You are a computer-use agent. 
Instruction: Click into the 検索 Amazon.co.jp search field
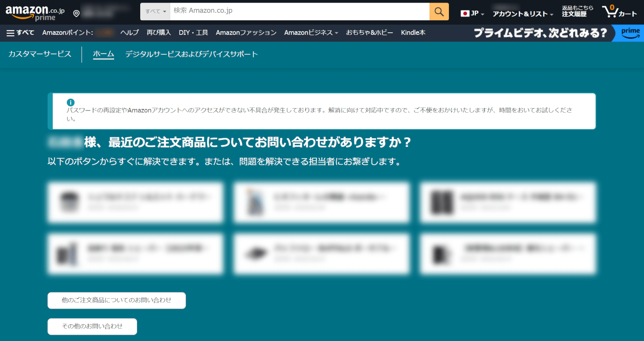pyautogui.click(x=299, y=11)
